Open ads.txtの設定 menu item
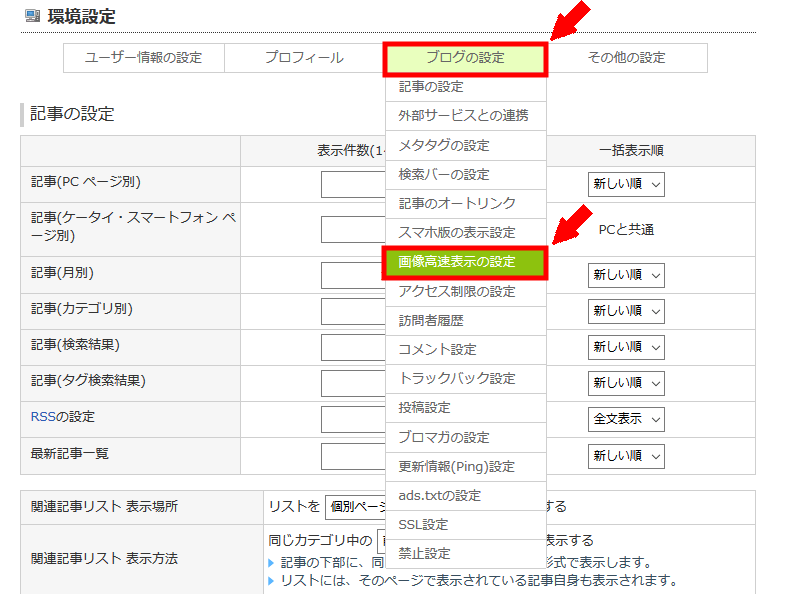Image resolution: width=793 pixels, height=594 pixels. pos(466,496)
